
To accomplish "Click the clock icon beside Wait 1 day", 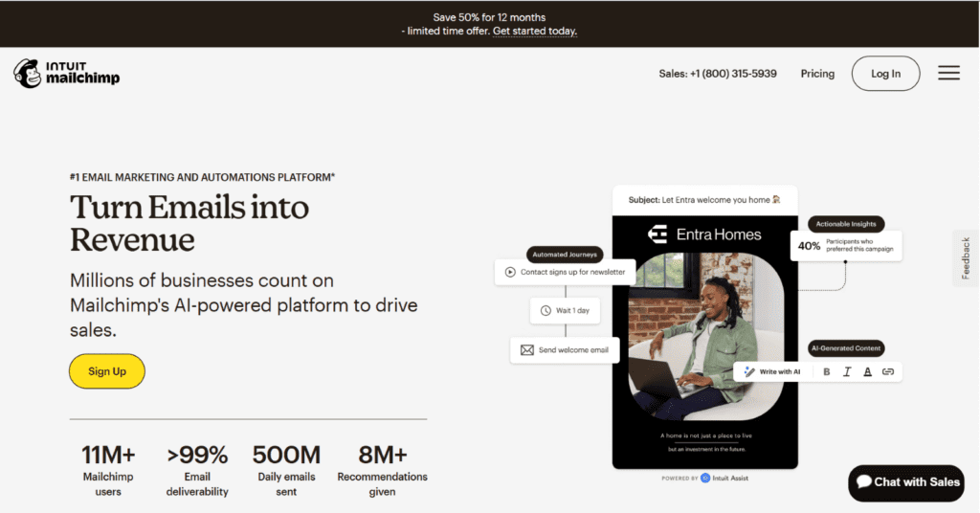I will (x=546, y=310).
